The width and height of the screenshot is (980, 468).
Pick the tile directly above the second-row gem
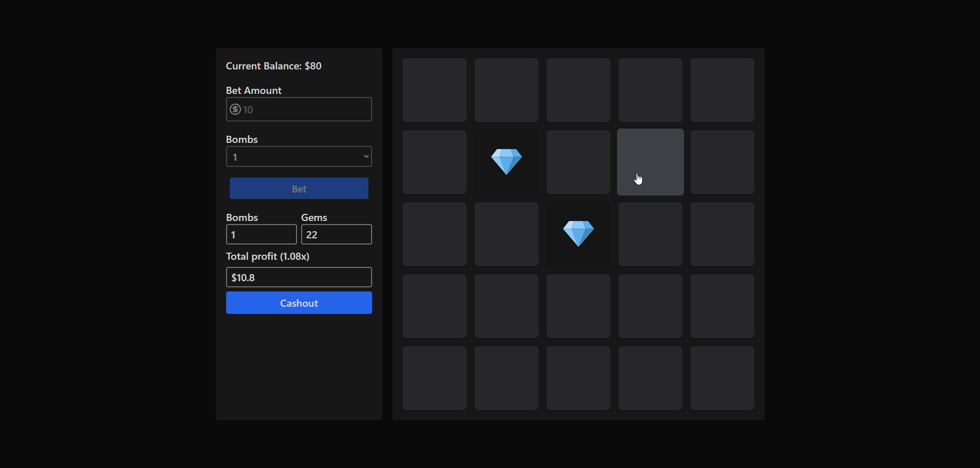click(x=506, y=90)
